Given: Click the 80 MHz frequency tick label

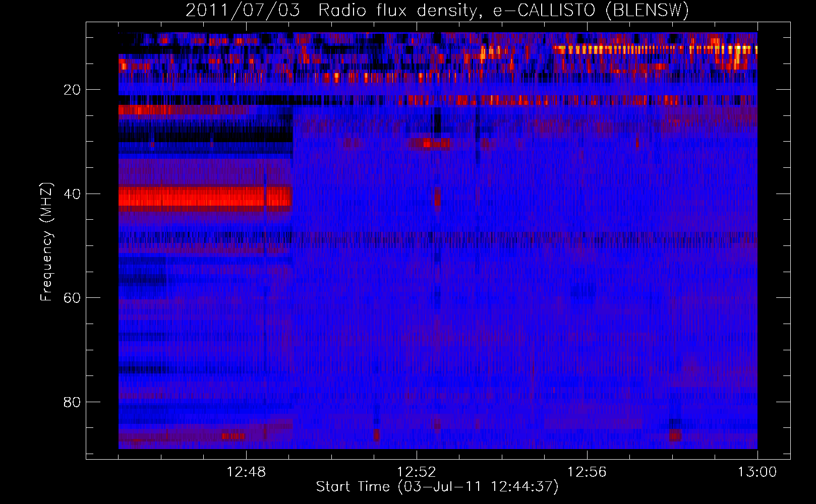Looking at the screenshot, I should (x=72, y=402).
